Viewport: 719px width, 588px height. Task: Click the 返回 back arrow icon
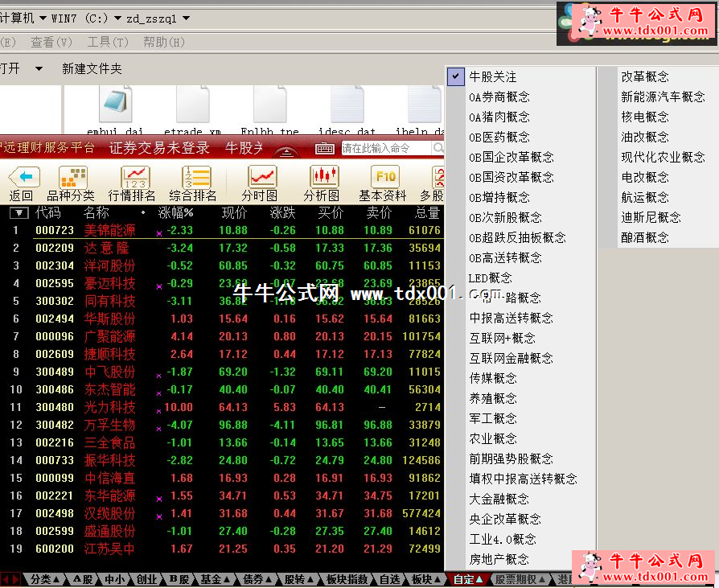tap(23, 177)
